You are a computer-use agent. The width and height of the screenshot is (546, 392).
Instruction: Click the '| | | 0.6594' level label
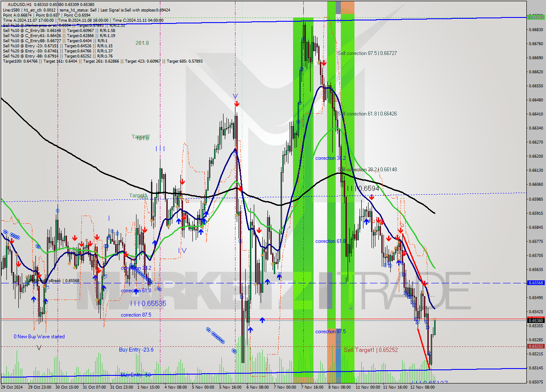coord(362,188)
